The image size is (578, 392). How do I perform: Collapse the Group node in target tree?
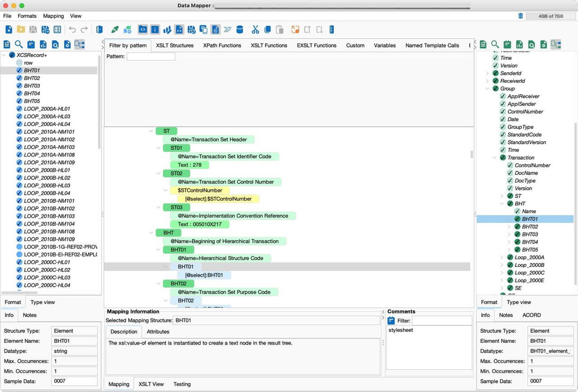click(488, 89)
